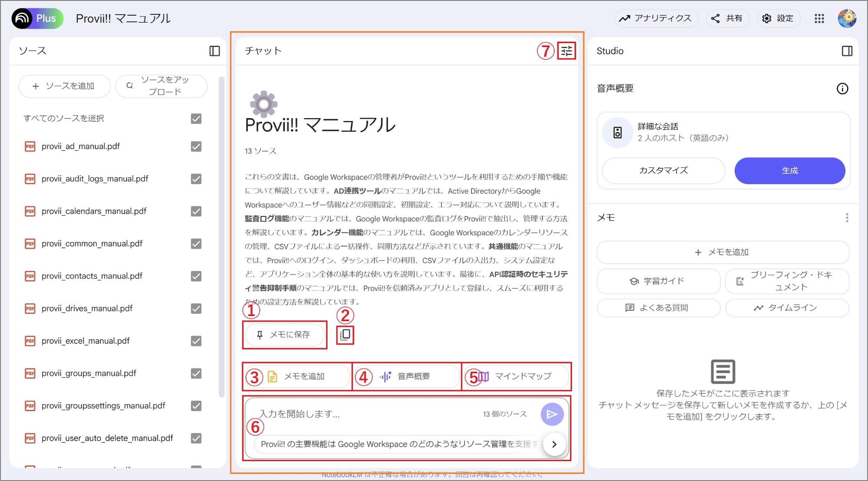Image resolution: width=868 pixels, height=481 pixels.
Task: Click the sources list scrollbar
Action: 221,237
